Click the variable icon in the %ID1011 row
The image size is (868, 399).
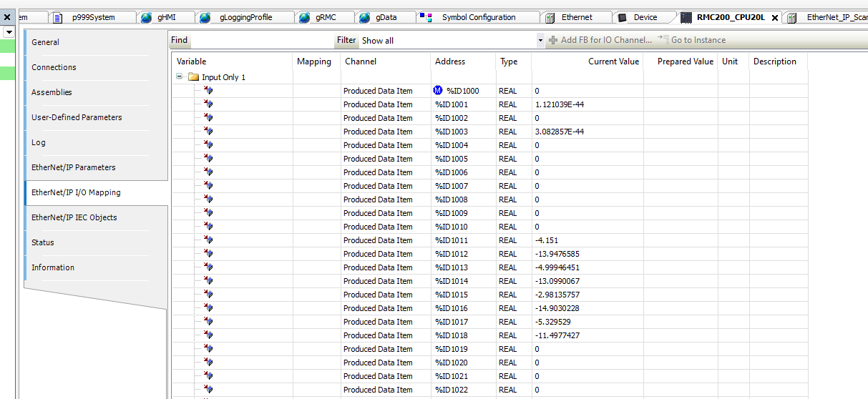click(208, 240)
